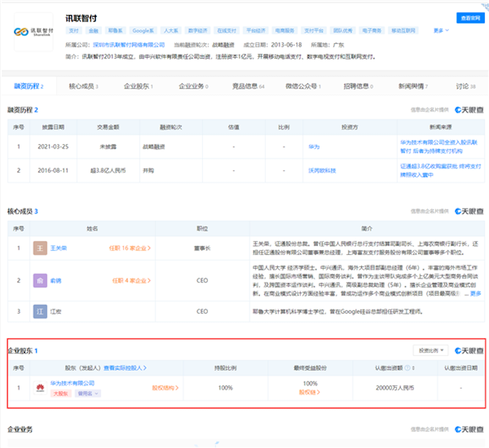The image size is (489, 448).
Task: Click the 成立日期 value 2013-06-18
Action: [286, 45]
